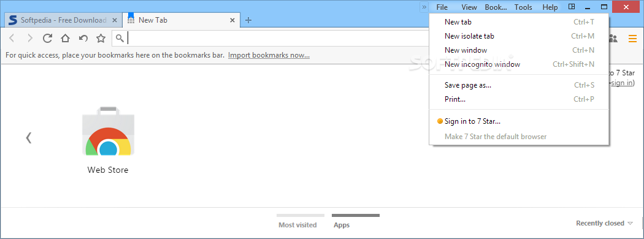
Task: Click the people profile icon
Action: (x=613, y=39)
